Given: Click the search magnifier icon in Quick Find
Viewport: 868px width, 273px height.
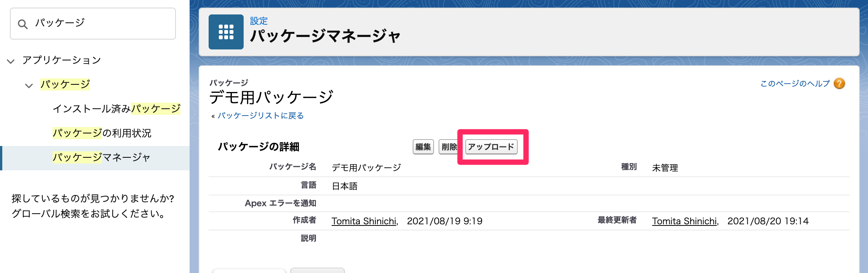Looking at the screenshot, I should point(23,24).
